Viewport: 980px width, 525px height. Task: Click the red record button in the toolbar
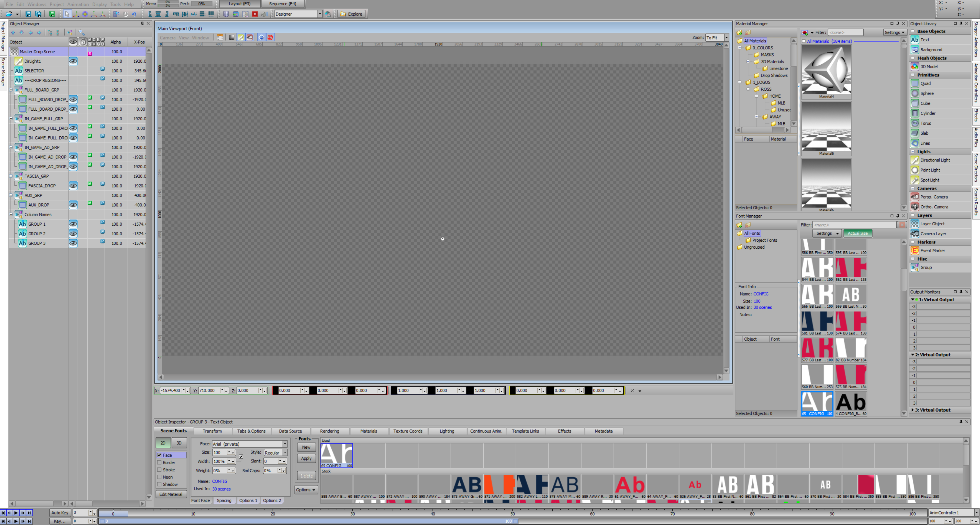(x=255, y=14)
